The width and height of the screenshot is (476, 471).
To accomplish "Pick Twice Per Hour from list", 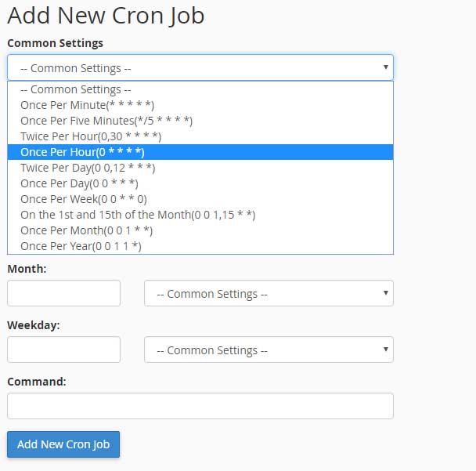I will pos(91,136).
